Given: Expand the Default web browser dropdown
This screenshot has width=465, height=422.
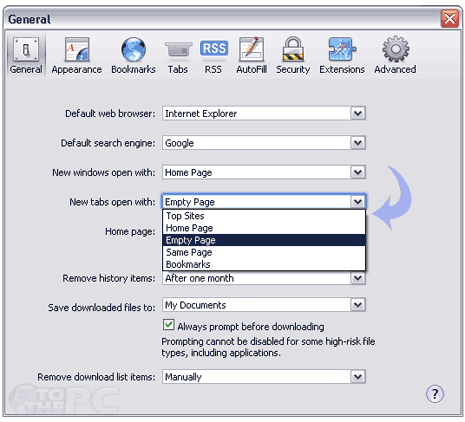Looking at the screenshot, I should tap(264, 114).
